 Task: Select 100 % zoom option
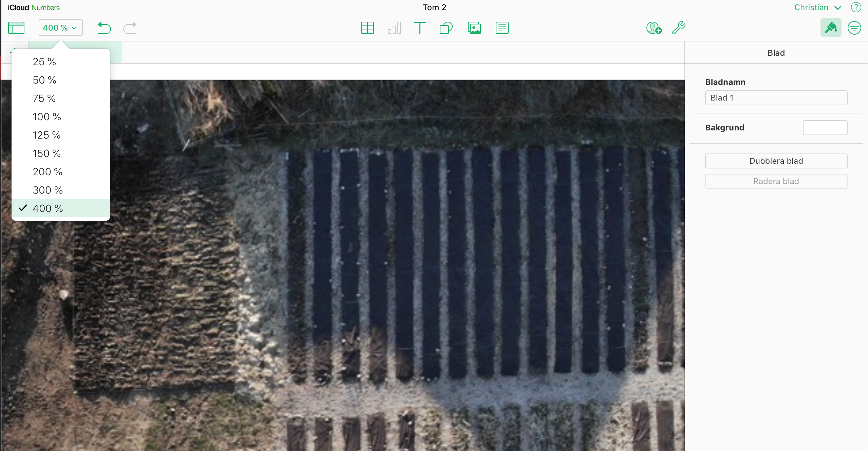pos(47,117)
